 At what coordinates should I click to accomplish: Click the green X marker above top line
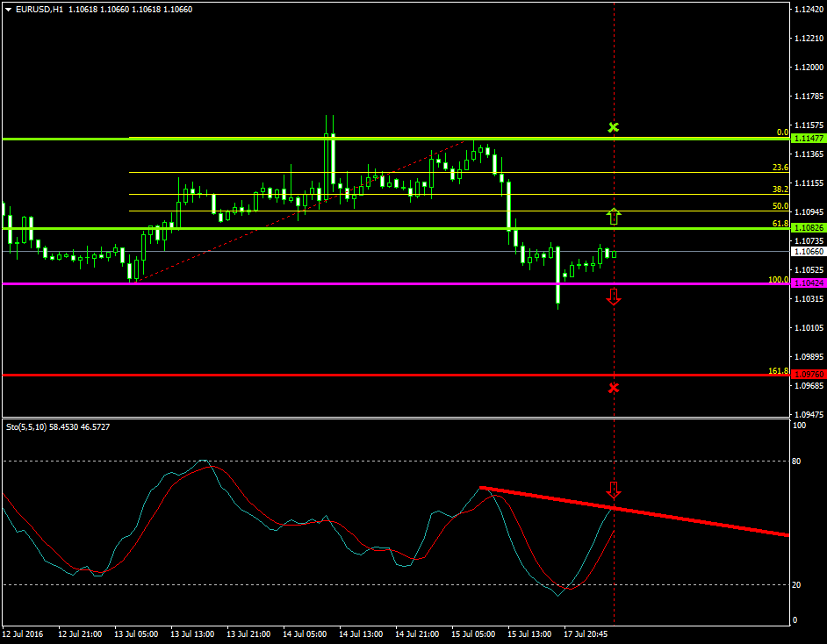point(614,127)
